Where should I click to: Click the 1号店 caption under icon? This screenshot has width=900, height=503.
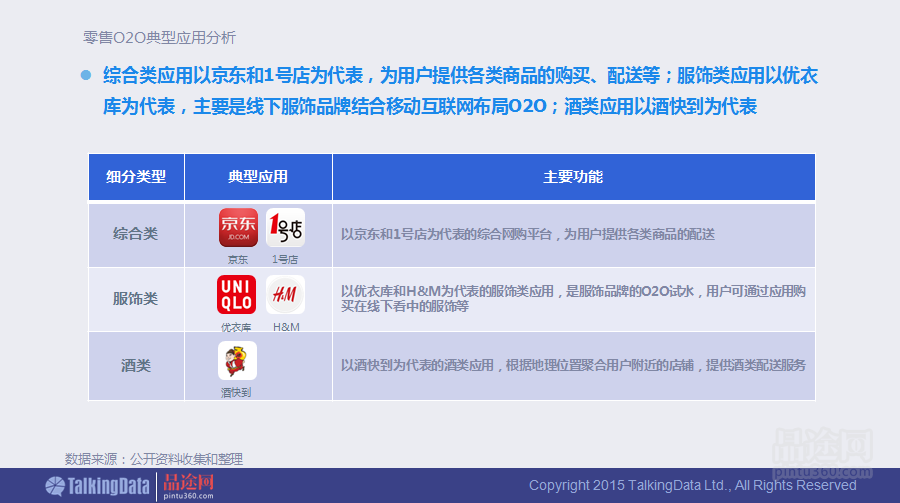(x=285, y=260)
